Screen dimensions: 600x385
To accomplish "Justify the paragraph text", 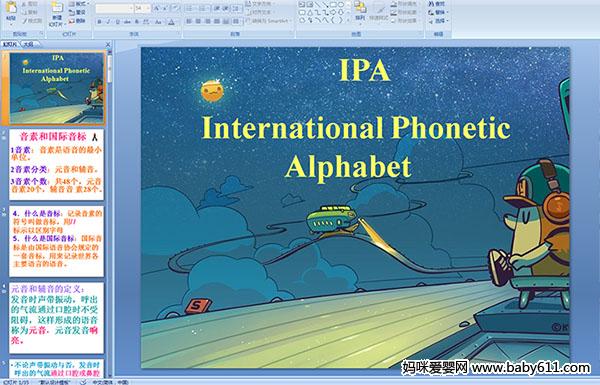I will (x=217, y=21).
